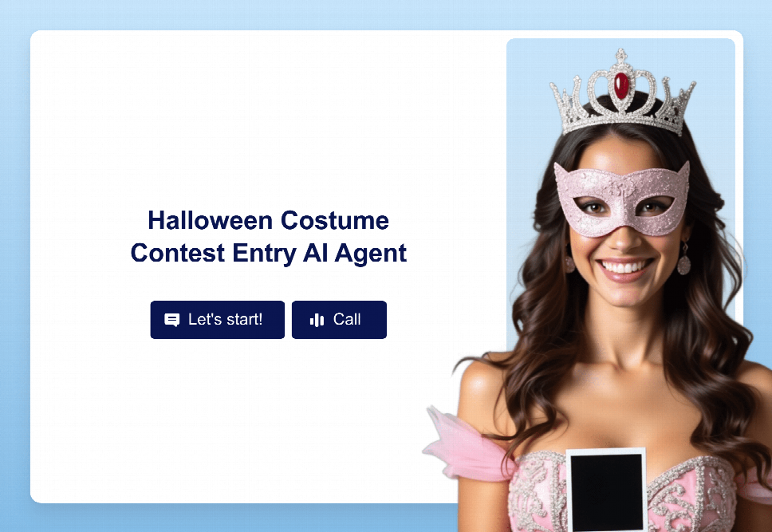
Task: Click the chat bubble icon in Let's start!
Action: click(x=171, y=320)
